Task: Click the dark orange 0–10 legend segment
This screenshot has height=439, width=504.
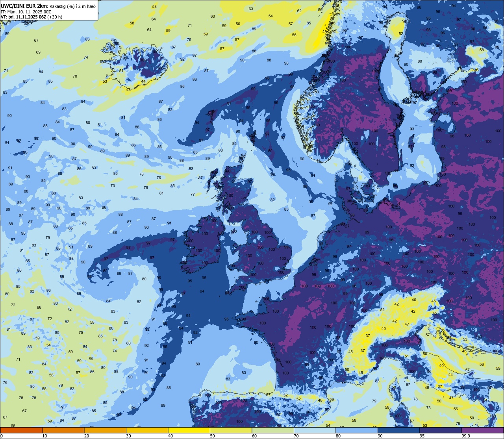Action: [x=21, y=430]
